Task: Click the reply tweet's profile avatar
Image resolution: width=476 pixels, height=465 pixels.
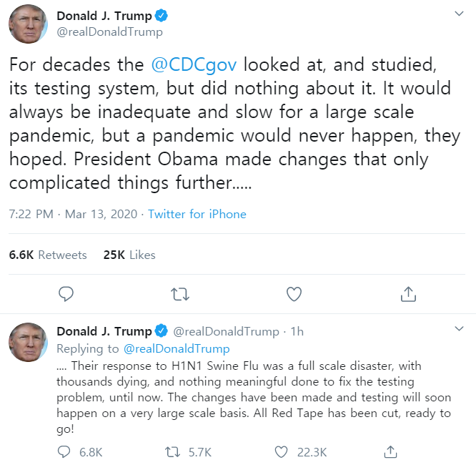Action: (28, 343)
